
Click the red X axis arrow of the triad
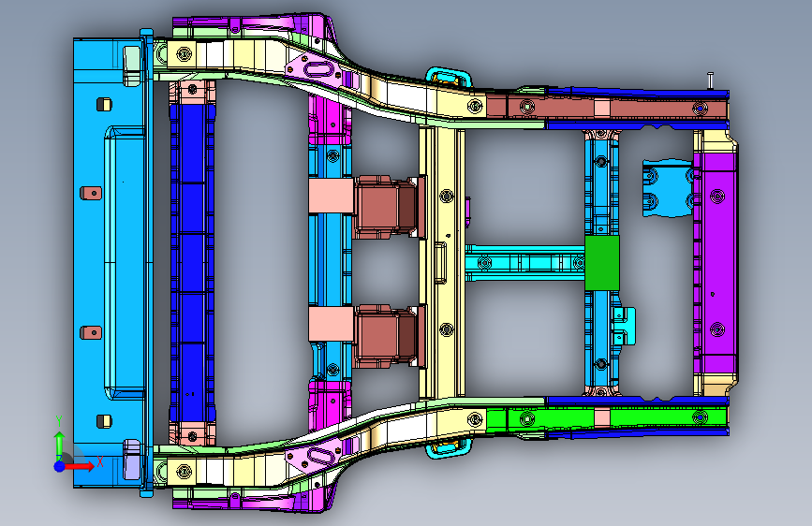click(x=80, y=466)
